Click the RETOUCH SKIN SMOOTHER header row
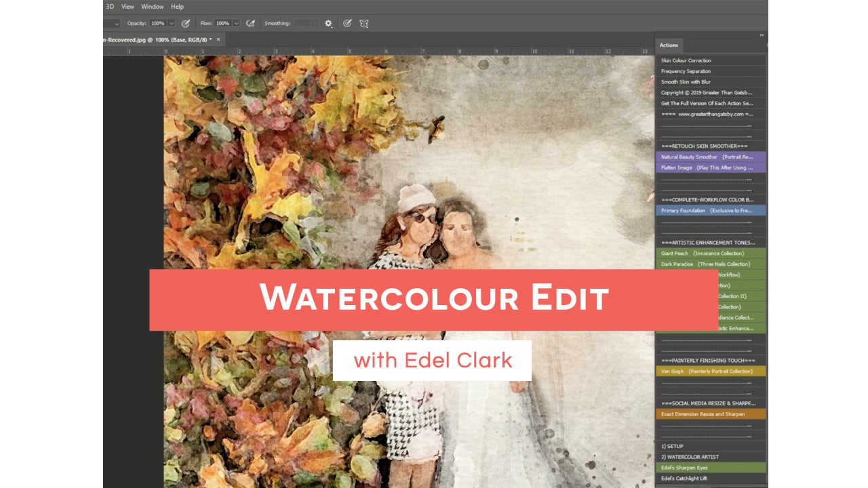868x488 pixels. [711, 146]
